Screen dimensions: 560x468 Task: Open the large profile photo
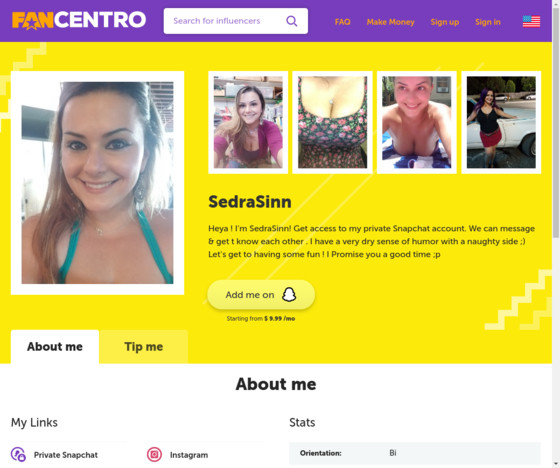pyautogui.click(x=98, y=183)
